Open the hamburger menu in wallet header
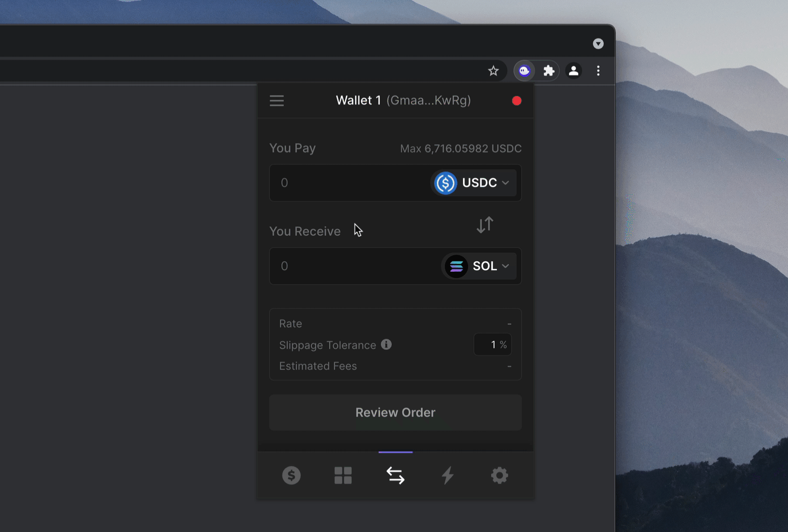 click(277, 100)
